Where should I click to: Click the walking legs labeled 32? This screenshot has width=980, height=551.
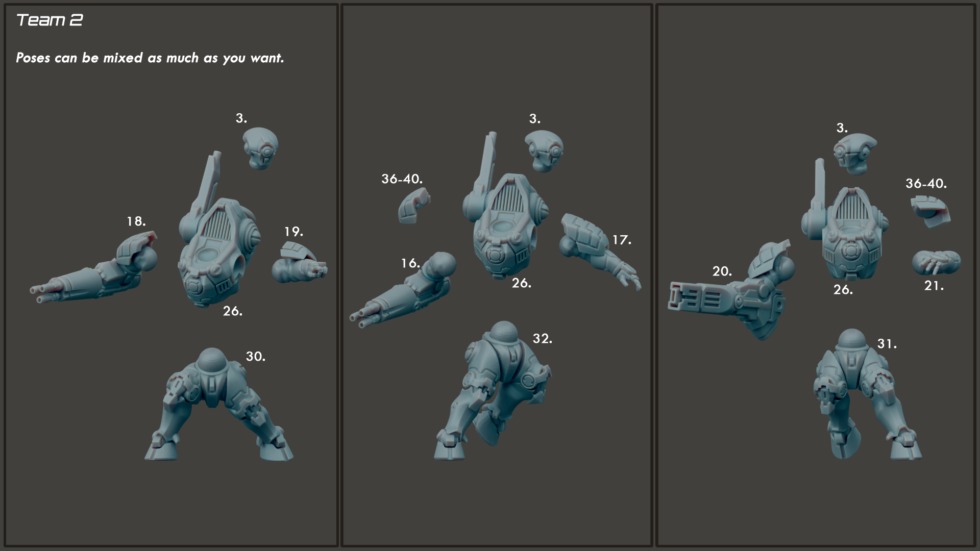493,390
